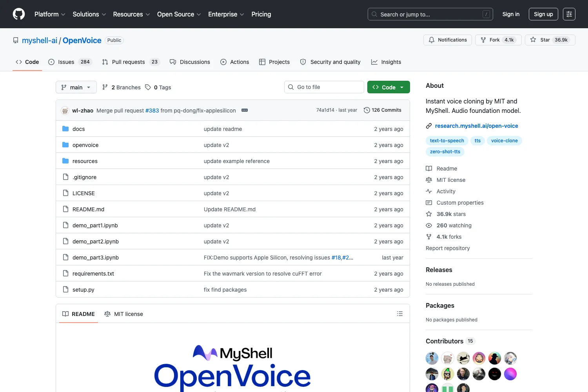Screen dimensions: 588x392
Task: Go to Pricing page
Action: pos(261,14)
